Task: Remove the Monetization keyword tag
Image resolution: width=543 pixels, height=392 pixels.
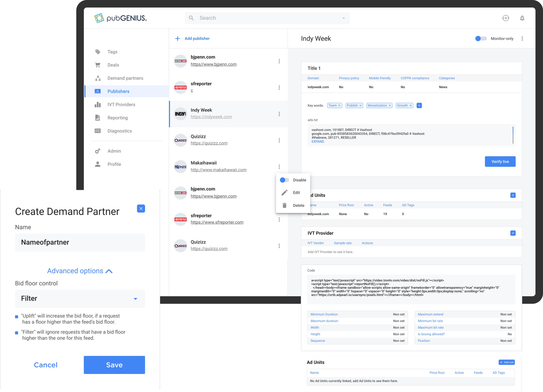Action: tap(390, 105)
